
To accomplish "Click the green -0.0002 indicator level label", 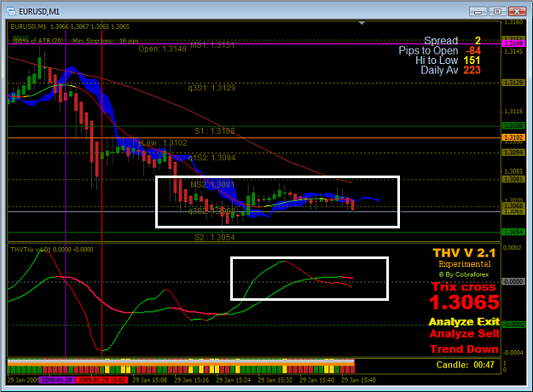I will point(513,325).
